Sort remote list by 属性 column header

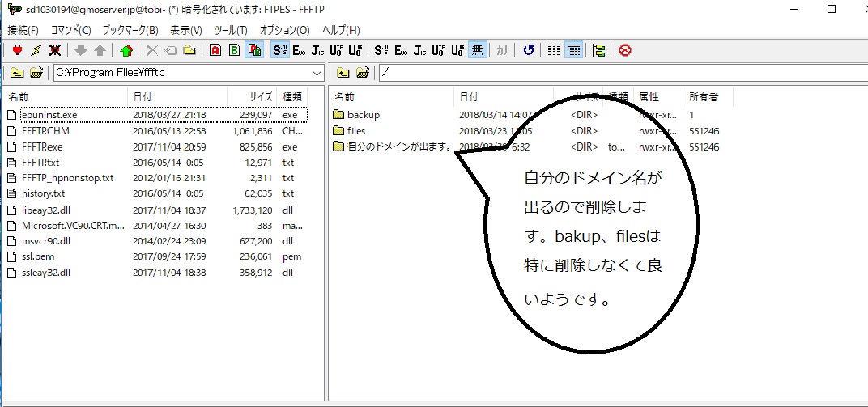coord(659,97)
